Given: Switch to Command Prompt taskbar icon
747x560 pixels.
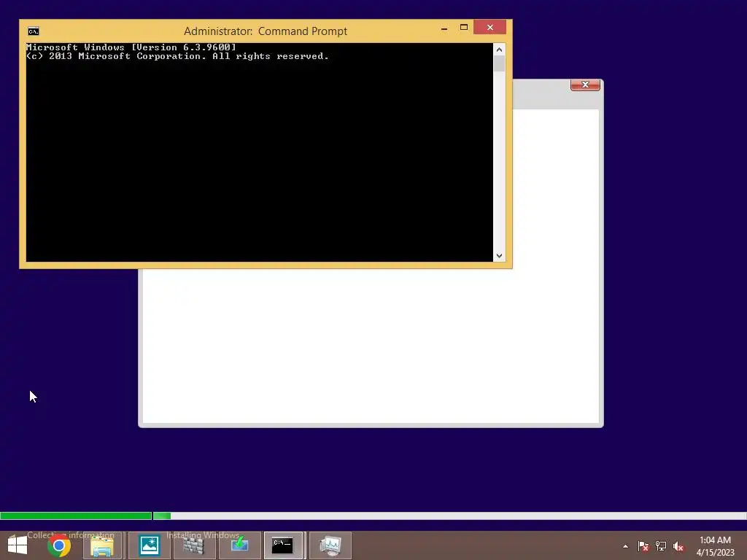Looking at the screenshot, I should [283, 545].
